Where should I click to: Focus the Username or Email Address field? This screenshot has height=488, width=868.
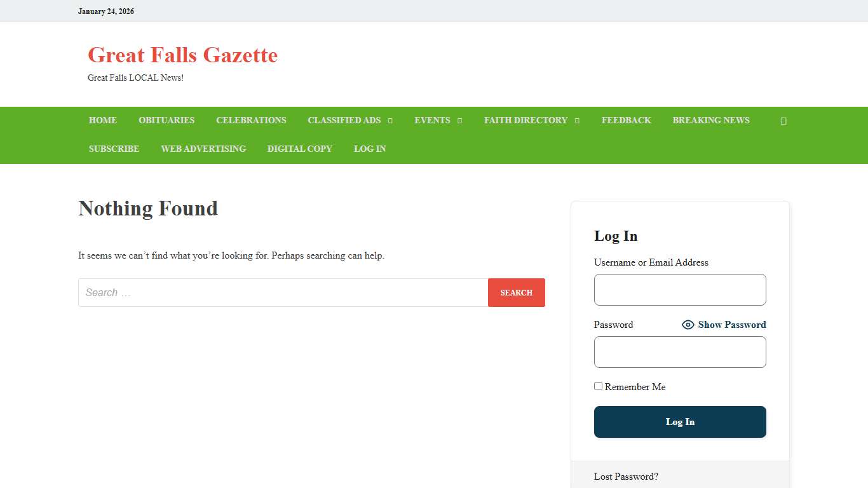pos(680,290)
